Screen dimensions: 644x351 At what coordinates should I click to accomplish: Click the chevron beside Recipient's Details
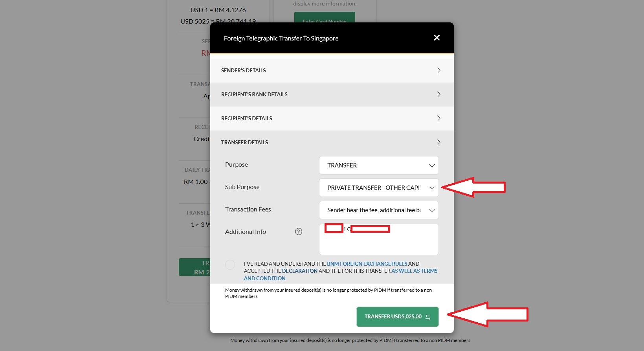(439, 118)
